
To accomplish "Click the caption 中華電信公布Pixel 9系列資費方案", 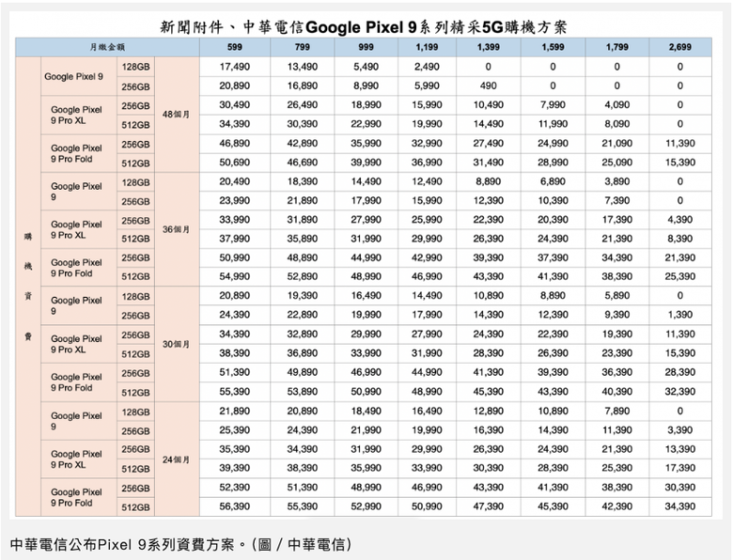I will [122, 545].
